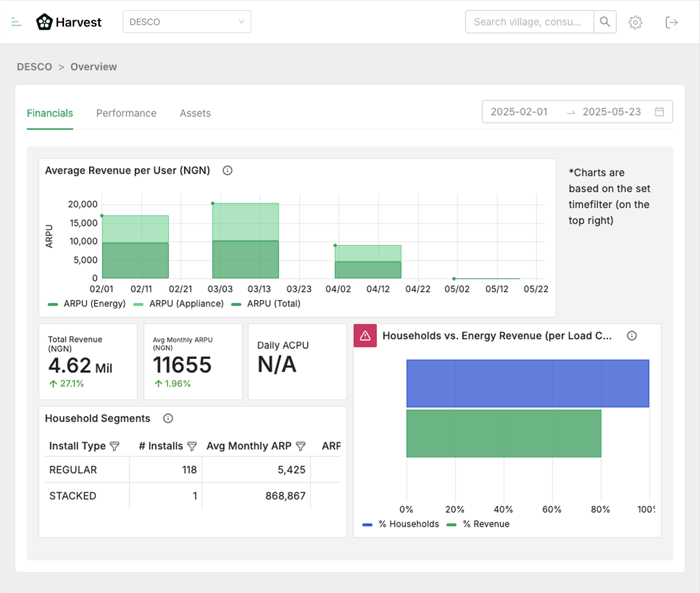Open the Install Type column filter
Screen dimensions: 700x593
(115, 446)
